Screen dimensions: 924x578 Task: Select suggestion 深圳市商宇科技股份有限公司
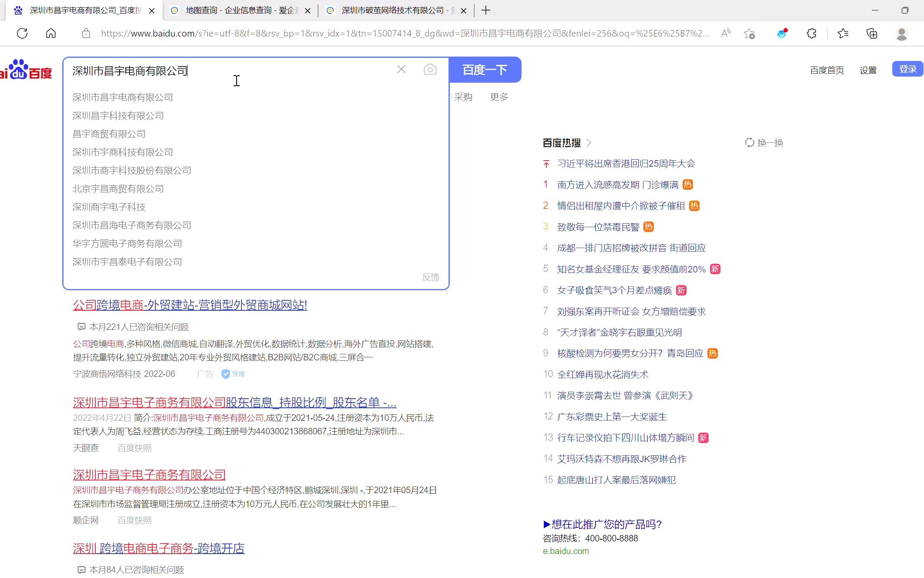pos(132,171)
